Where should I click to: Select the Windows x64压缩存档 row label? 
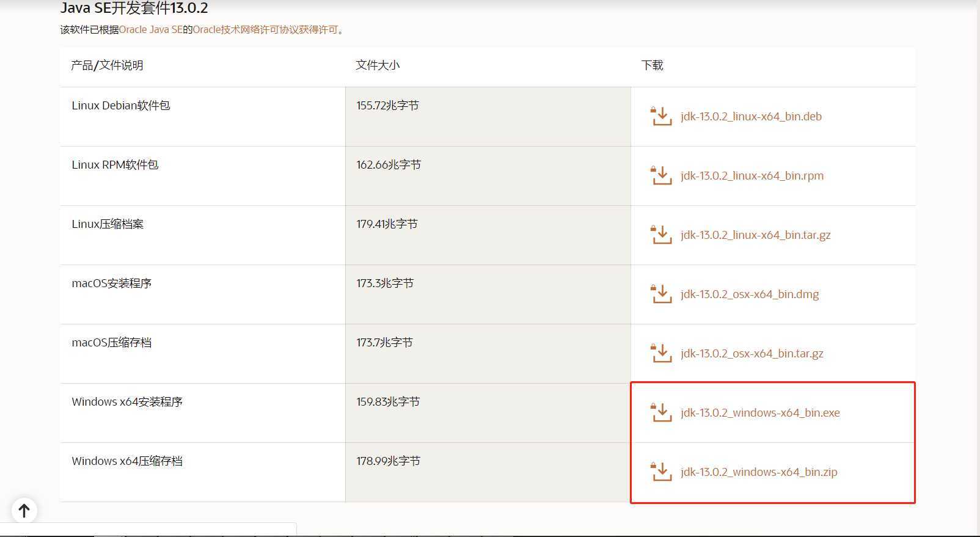point(127,461)
